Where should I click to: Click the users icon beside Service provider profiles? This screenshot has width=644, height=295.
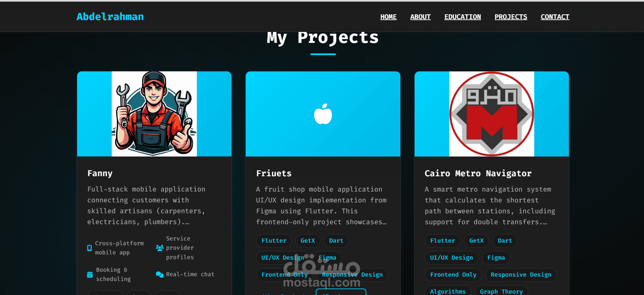(x=160, y=248)
